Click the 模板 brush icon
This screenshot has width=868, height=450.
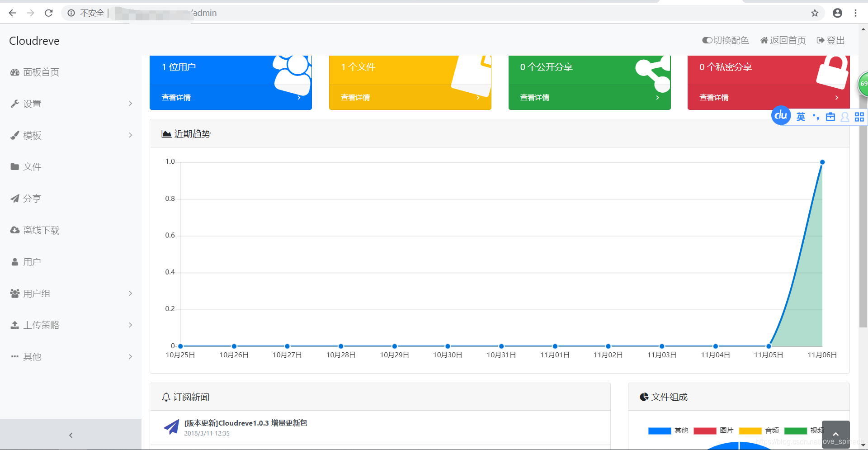pos(15,135)
